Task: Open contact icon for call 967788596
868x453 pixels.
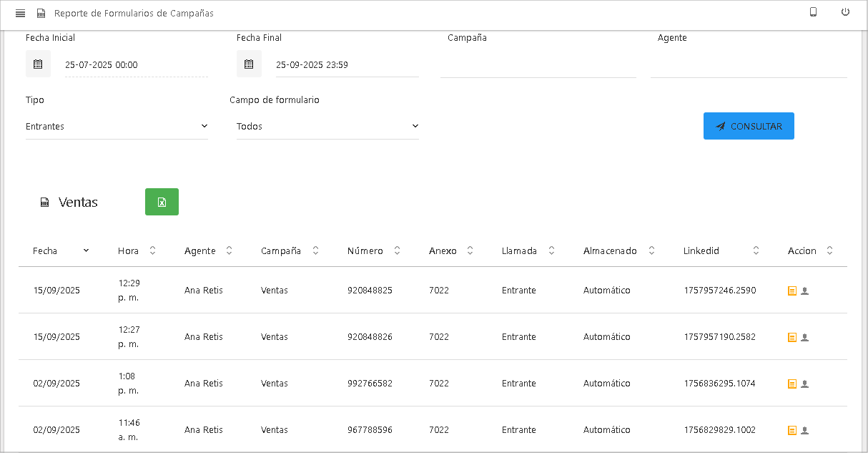Action: coord(804,431)
